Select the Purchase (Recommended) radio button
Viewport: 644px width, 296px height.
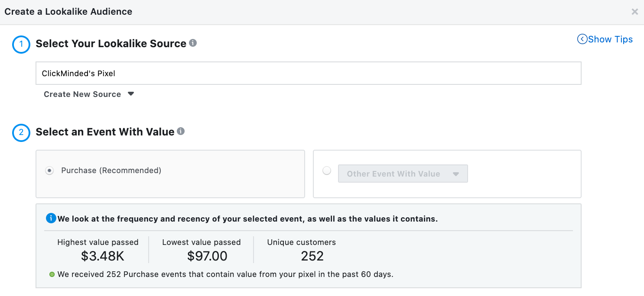(x=50, y=171)
